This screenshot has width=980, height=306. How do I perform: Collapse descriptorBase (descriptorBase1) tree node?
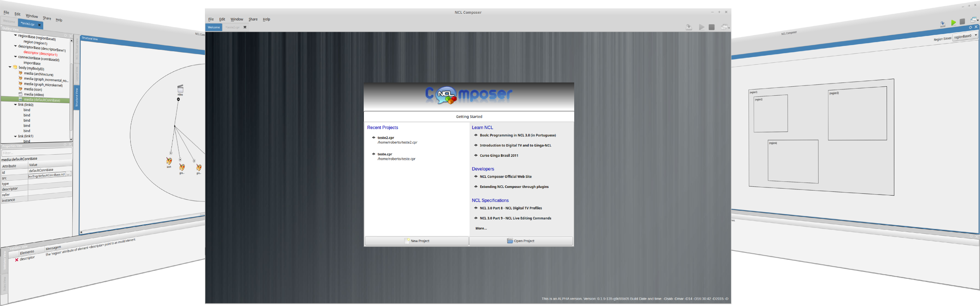(x=15, y=46)
